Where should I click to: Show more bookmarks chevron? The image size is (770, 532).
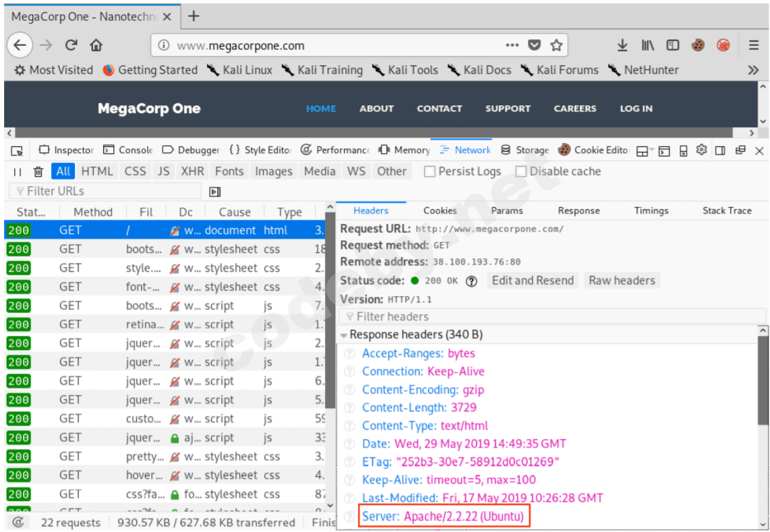(x=753, y=70)
